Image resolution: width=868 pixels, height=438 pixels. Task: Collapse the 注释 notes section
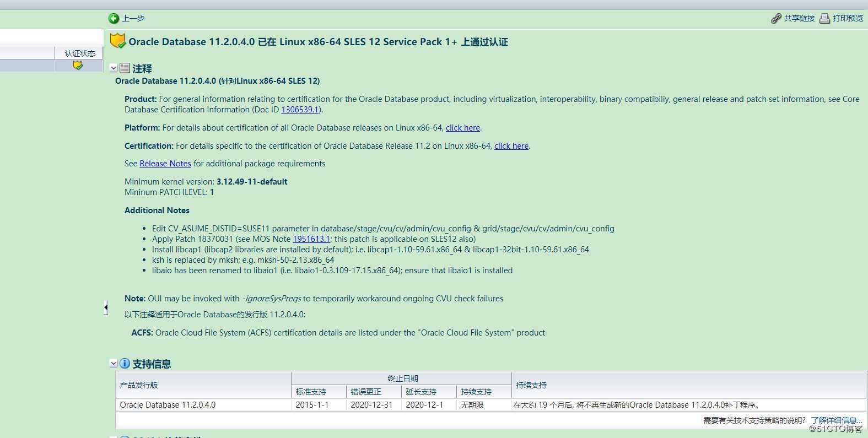pos(114,68)
